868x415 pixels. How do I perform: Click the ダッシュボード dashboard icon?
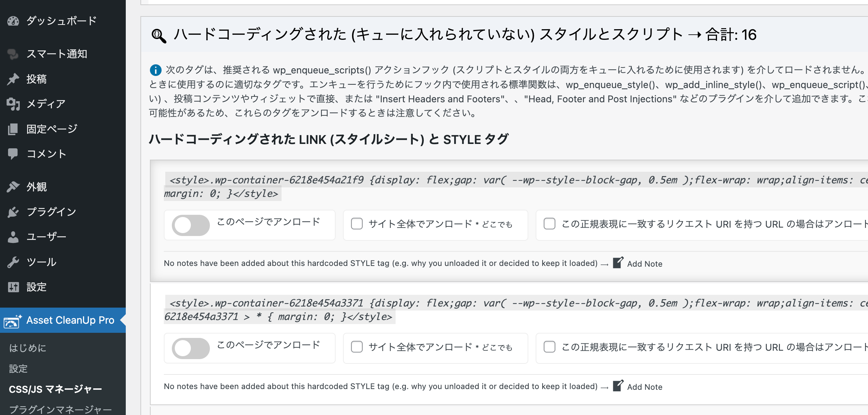[x=14, y=20]
